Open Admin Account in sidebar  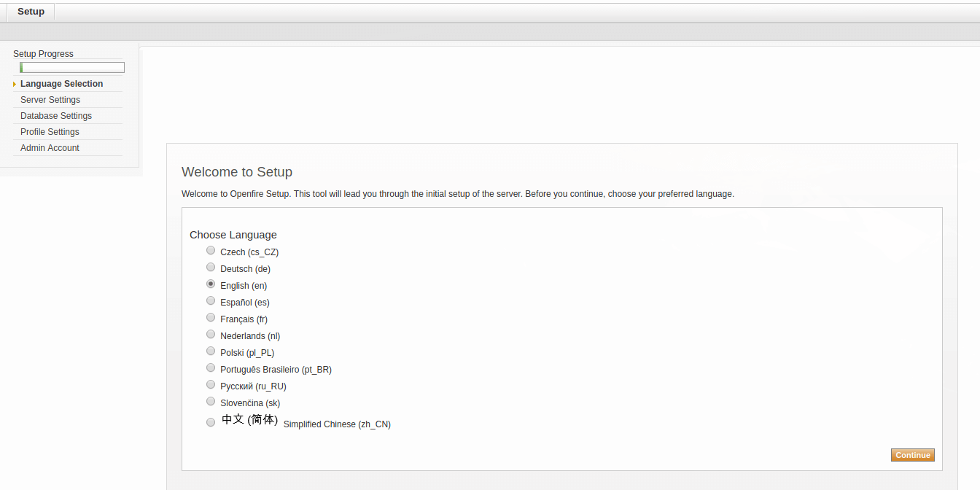point(50,148)
